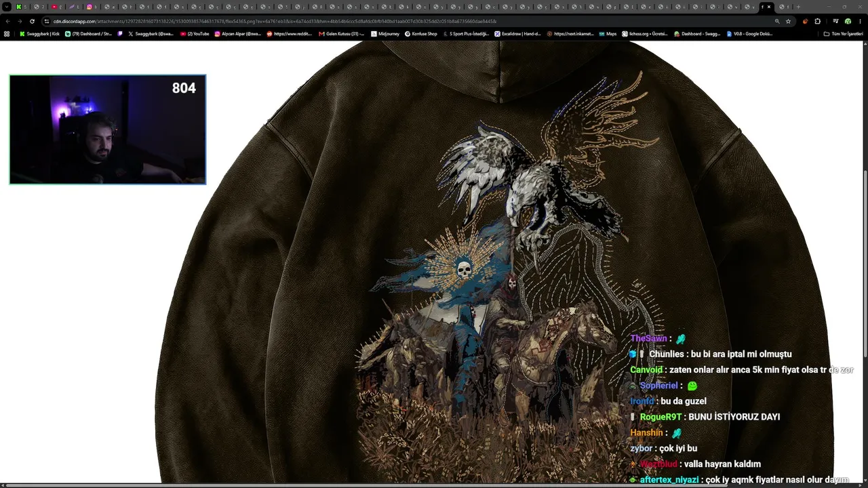
Task: Click the green emote in Sopheriel's message
Action: coord(692,386)
